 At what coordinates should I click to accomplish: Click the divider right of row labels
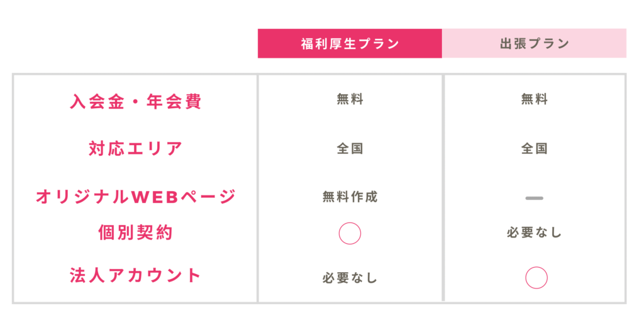[257, 189]
